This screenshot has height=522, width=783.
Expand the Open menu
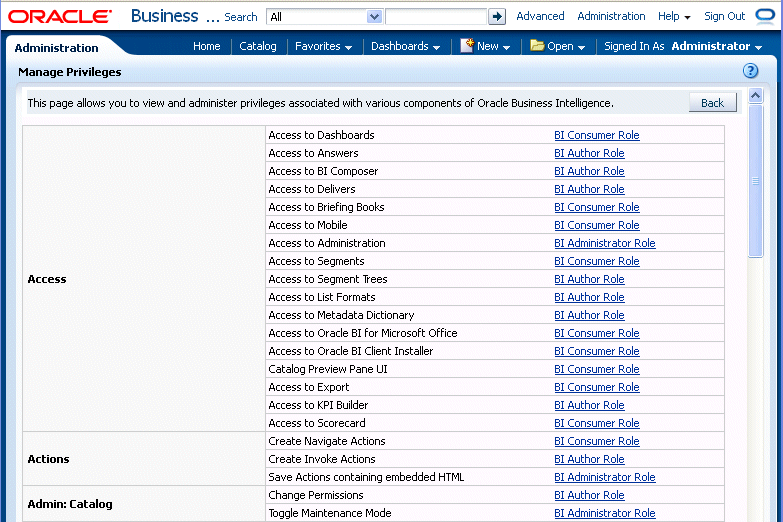[x=557, y=46]
